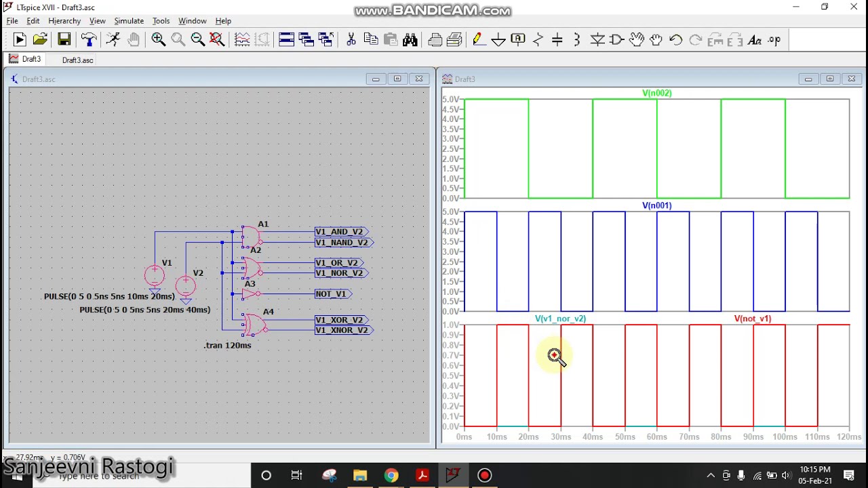
Task: Click the running man Run icon
Action: click(x=113, y=40)
